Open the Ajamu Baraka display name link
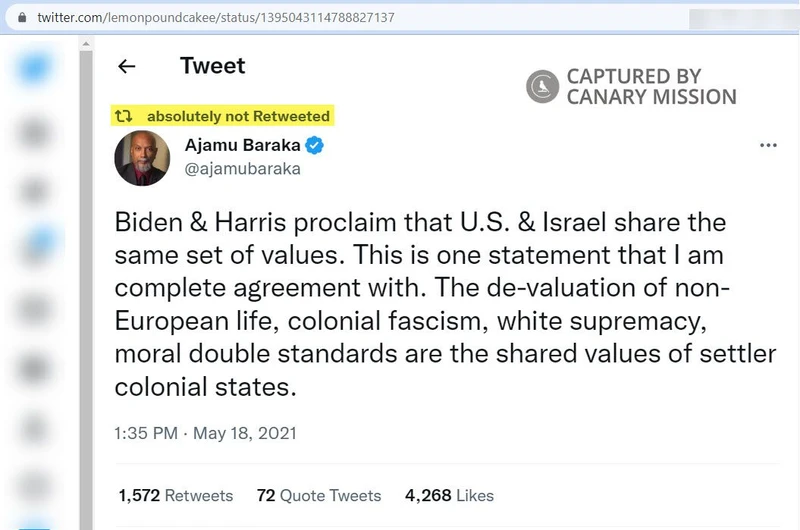 point(242,145)
